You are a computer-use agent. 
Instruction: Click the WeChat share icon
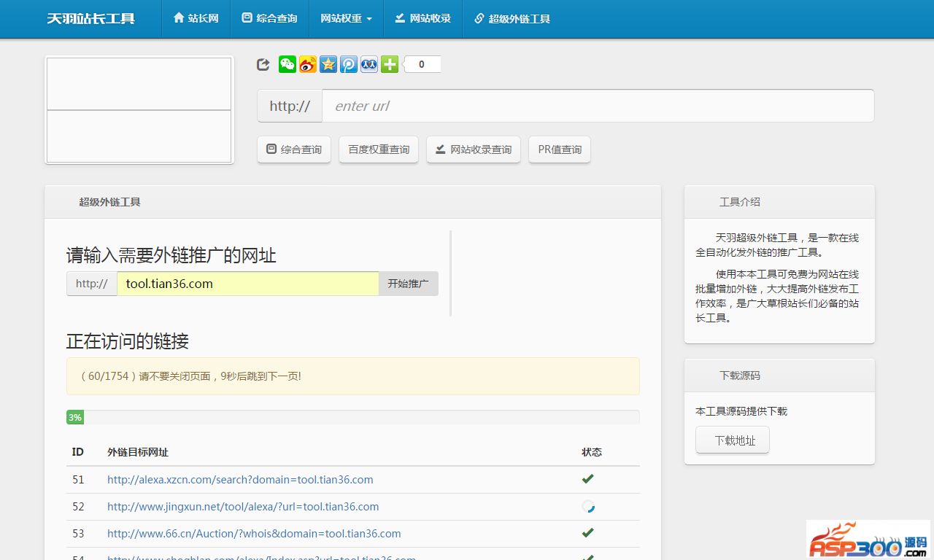point(287,64)
